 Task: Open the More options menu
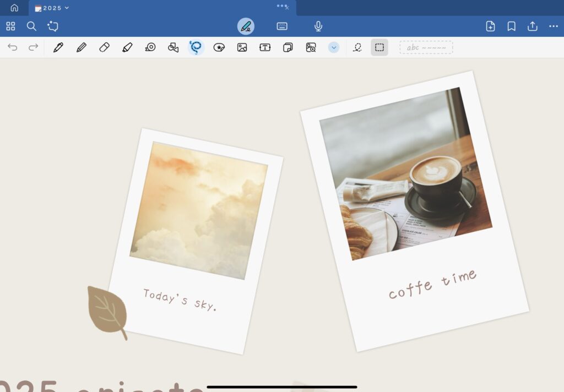point(554,26)
